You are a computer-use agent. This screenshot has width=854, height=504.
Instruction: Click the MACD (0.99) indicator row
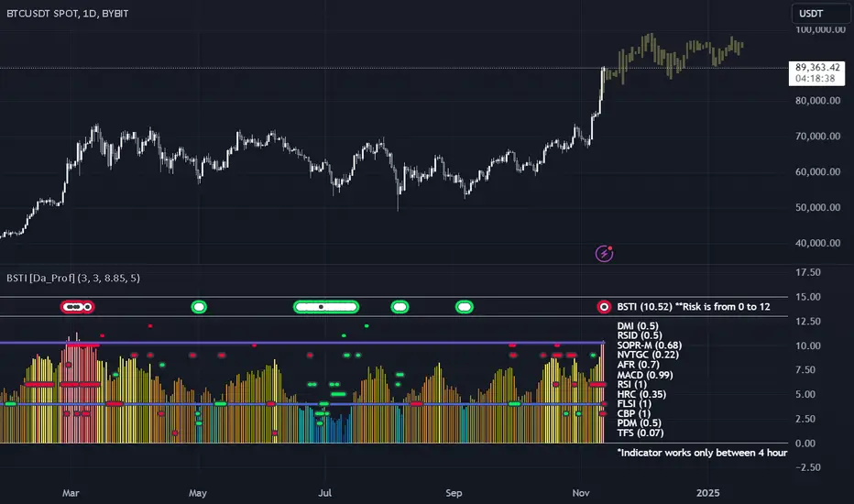[645, 375]
